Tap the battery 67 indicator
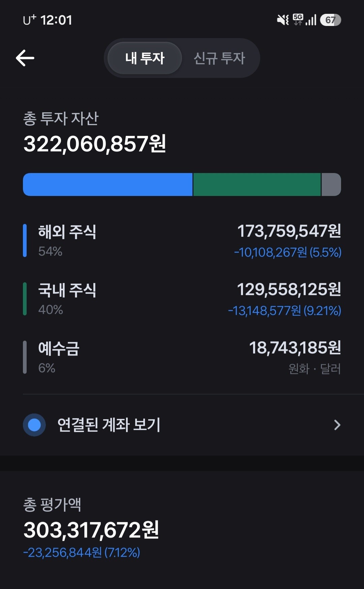 click(x=330, y=20)
